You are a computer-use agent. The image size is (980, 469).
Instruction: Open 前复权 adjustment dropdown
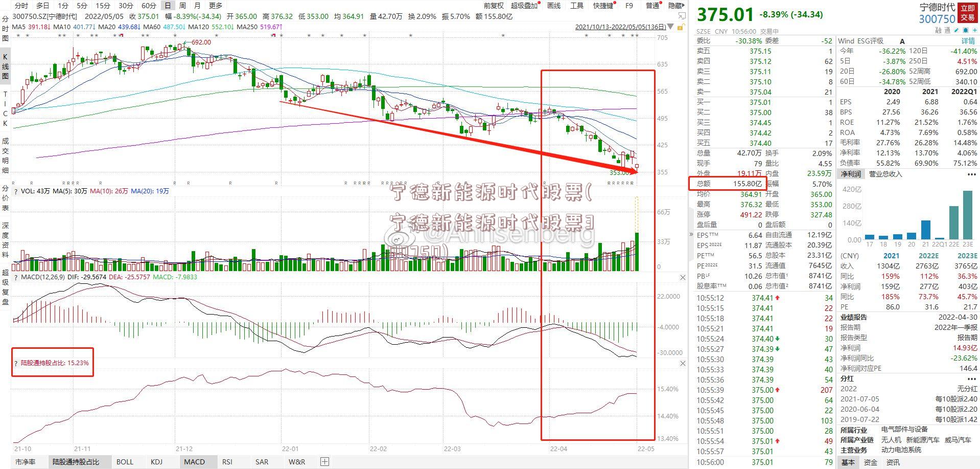click(493, 6)
